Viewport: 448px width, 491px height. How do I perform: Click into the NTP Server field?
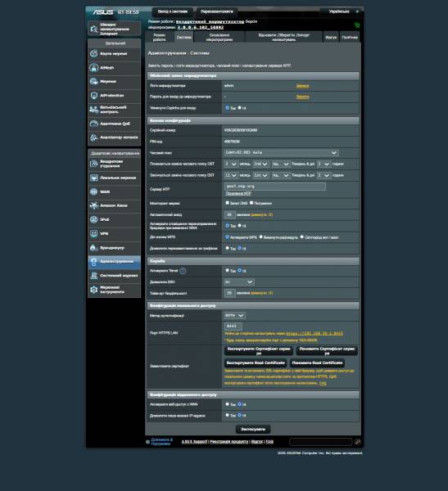click(275, 187)
